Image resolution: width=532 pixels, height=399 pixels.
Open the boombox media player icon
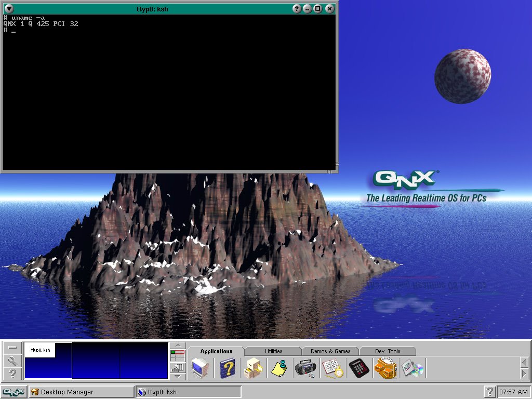click(306, 368)
